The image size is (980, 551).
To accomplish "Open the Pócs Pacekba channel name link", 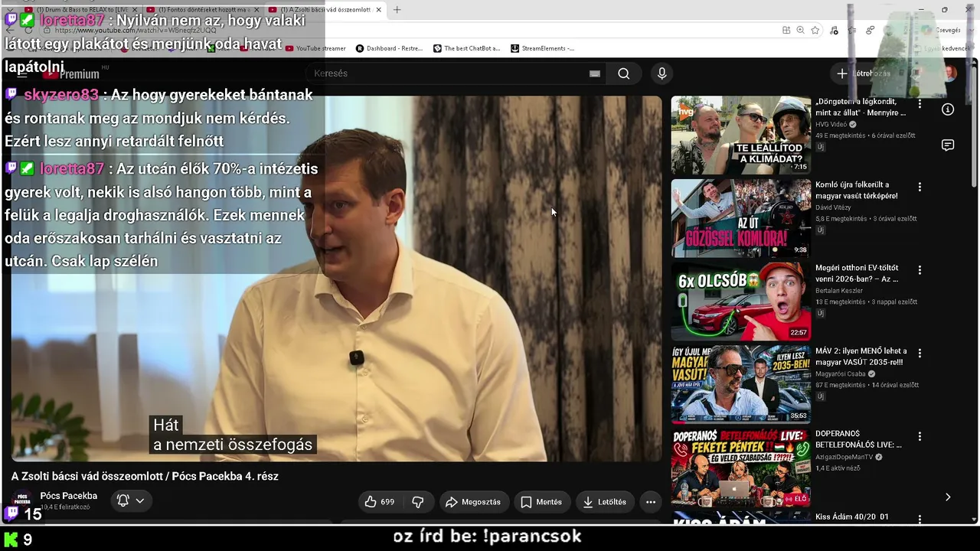I will [x=69, y=496].
